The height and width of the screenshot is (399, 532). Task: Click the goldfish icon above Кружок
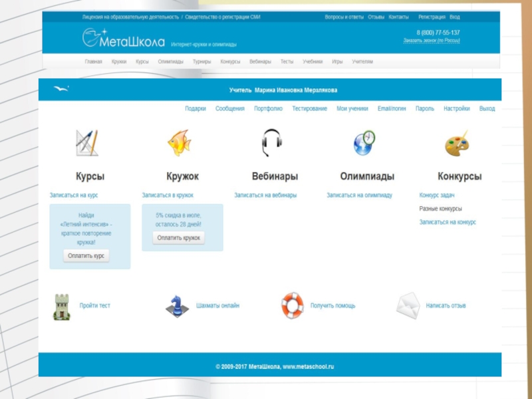click(180, 143)
